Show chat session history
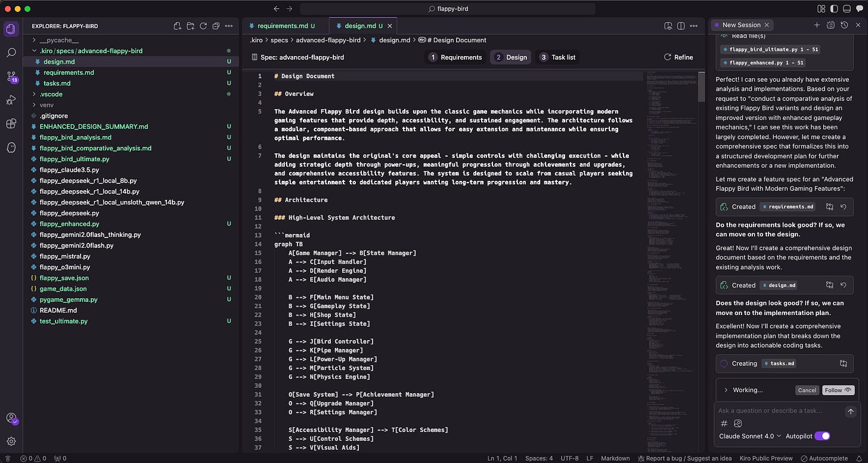The image size is (868, 463). pyautogui.click(x=844, y=25)
